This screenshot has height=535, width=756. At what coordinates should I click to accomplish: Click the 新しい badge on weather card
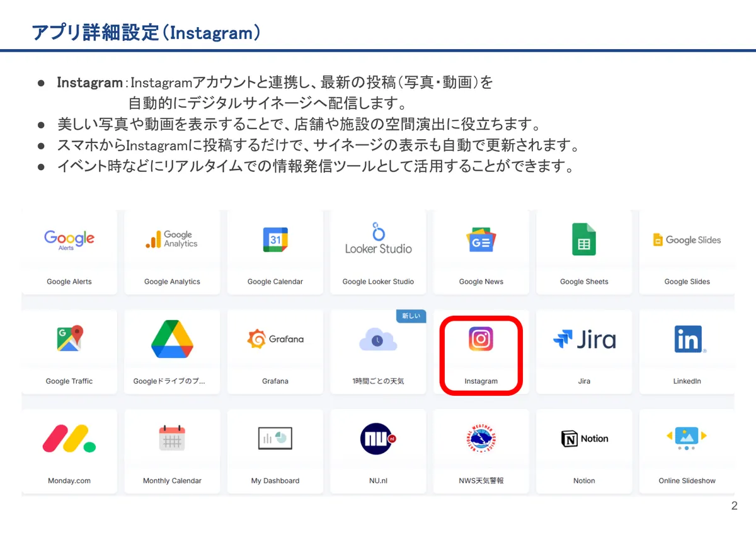411,316
